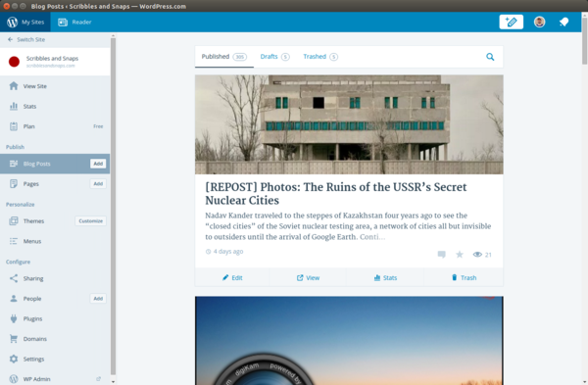Click the View Site label
Viewport: 588px width, 385px height.
[35, 86]
